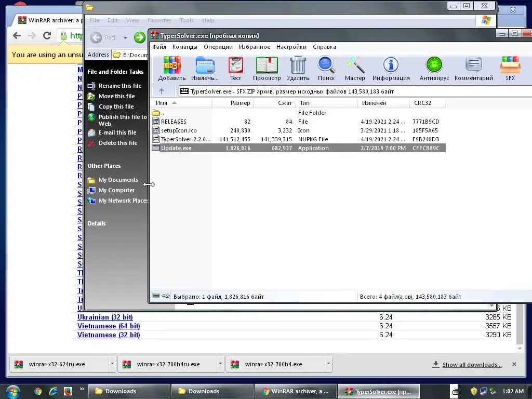
Task: Click the drive icon in WinRAR status bar
Action: [x=156, y=296]
